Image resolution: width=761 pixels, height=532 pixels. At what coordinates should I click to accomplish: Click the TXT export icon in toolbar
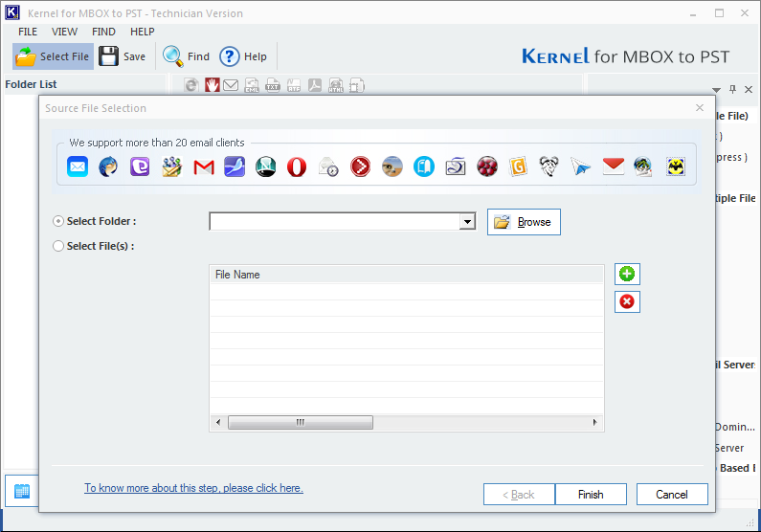(273, 85)
